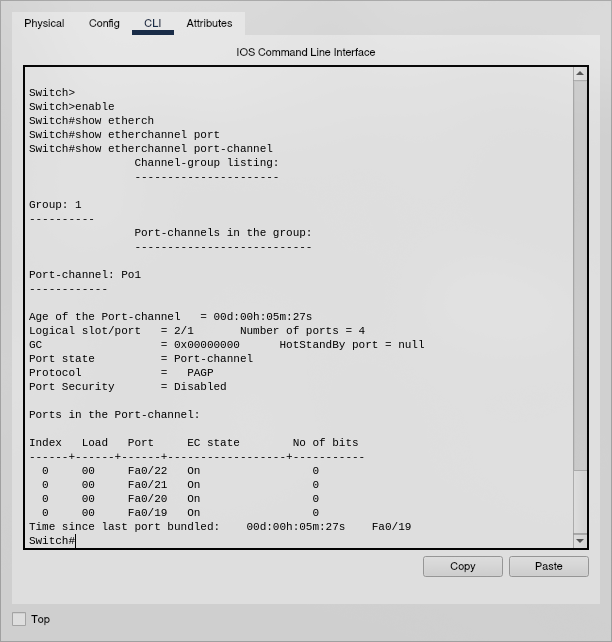Open the Config tab

(104, 23)
